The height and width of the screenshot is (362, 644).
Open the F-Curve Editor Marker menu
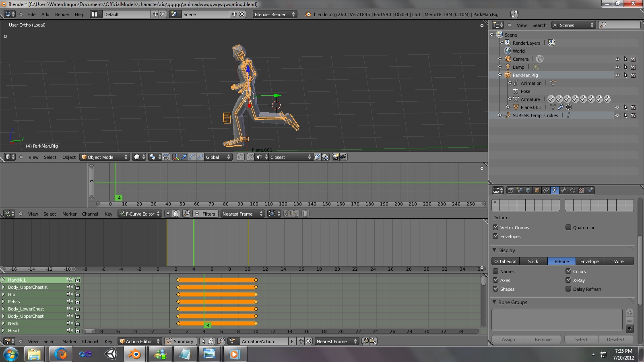point(69,214)
